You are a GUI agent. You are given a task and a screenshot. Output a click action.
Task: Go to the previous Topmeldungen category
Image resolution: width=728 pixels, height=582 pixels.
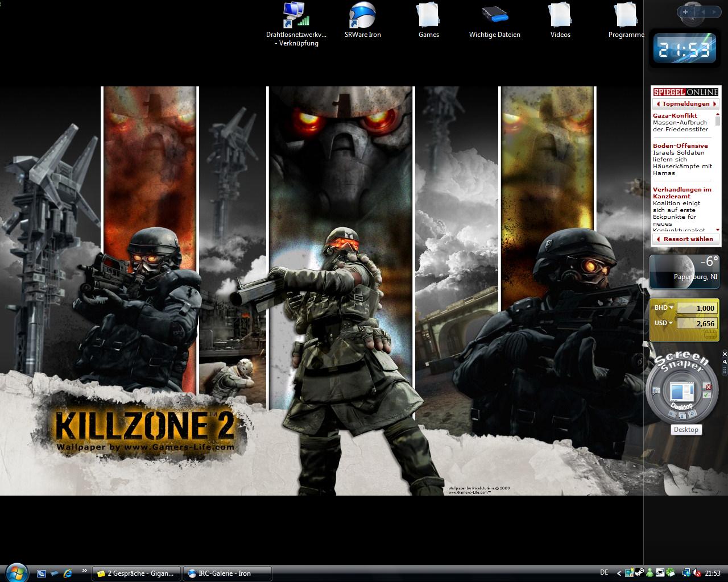point(658,104)
